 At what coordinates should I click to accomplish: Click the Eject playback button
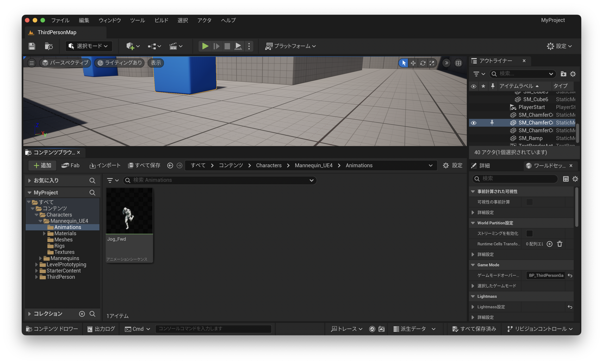pos(238,46)
